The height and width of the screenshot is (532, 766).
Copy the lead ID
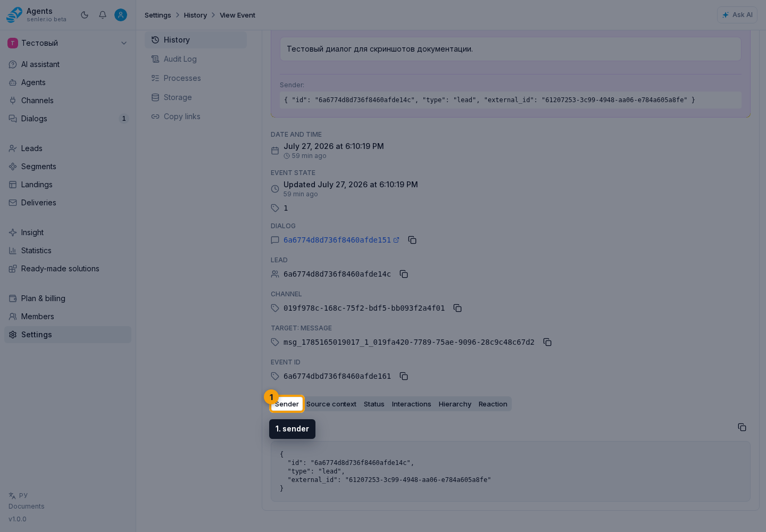coord(404,274)
